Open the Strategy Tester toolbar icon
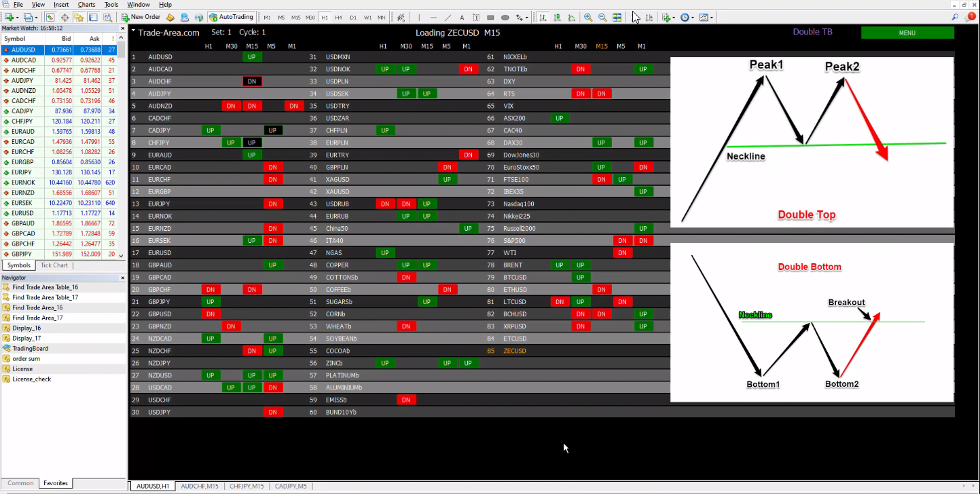Viewport: 980px width, 494px height. click(x=107, y=17)
